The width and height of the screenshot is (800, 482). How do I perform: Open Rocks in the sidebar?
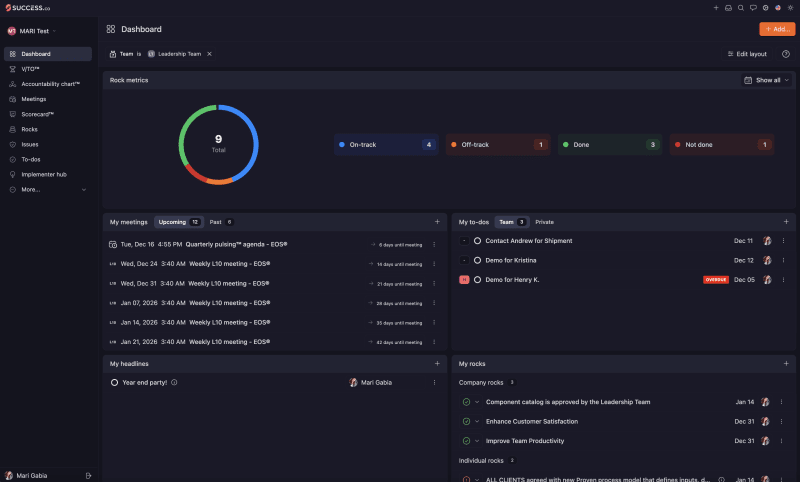tap(47, 129)
